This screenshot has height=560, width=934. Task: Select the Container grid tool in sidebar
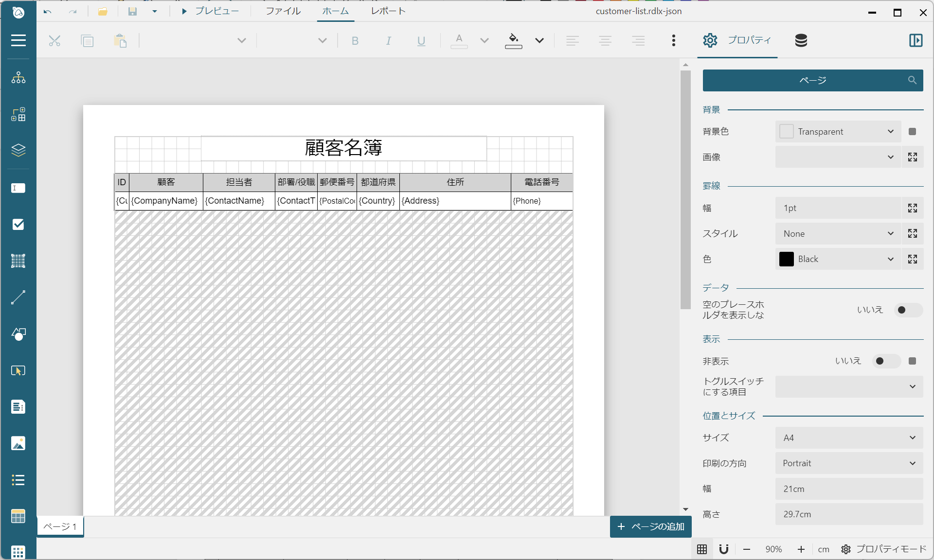[x=18, y=261]
